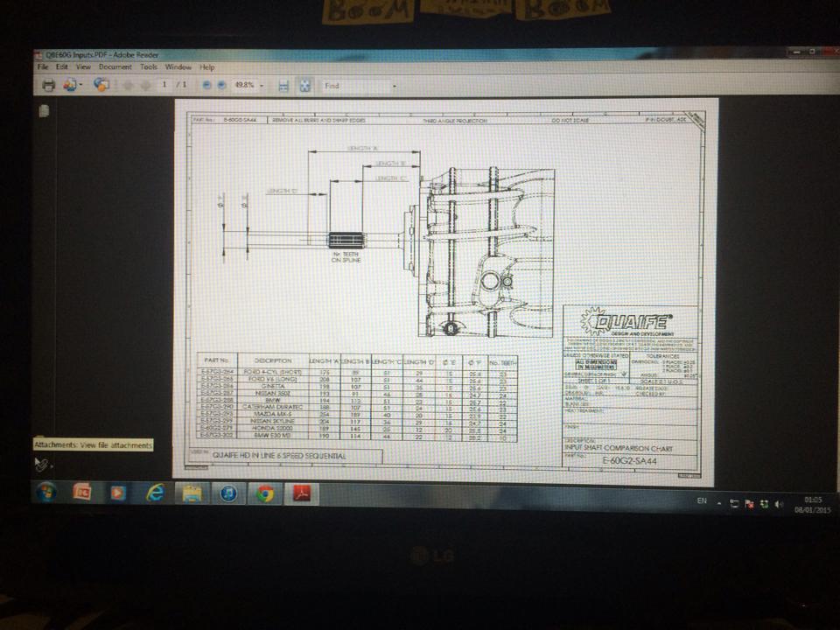Click the 'E-60G2-SA44' part number in title block
The height and width of the screenshot is (630, 840).
[x=629, y=461]
